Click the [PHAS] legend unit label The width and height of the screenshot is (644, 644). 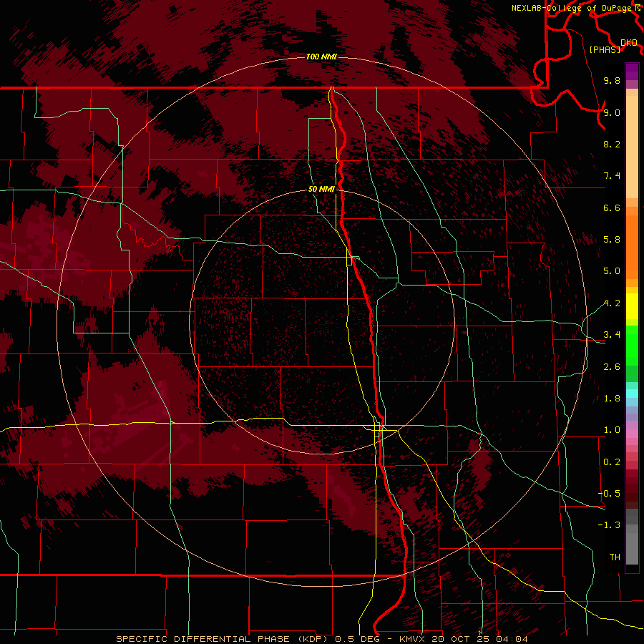(x=605, y=49)
